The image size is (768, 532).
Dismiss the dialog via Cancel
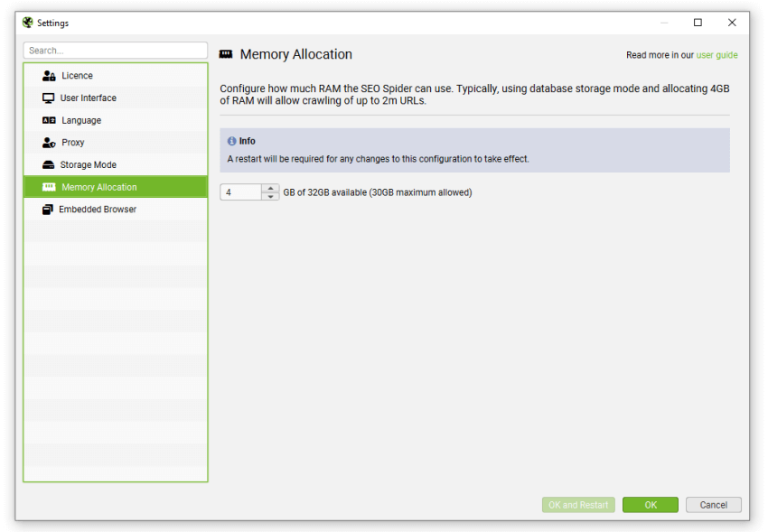point(713,504)
